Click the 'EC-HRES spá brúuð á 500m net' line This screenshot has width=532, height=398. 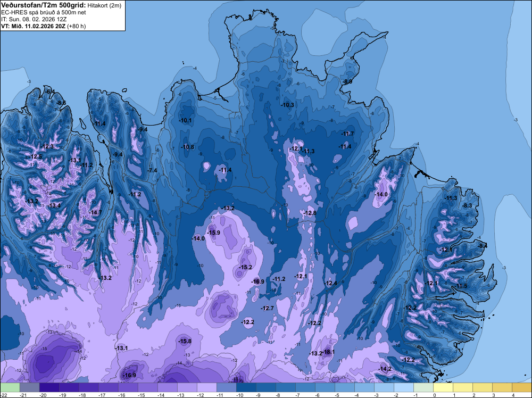pyautogui.click(x=44, y=12)
